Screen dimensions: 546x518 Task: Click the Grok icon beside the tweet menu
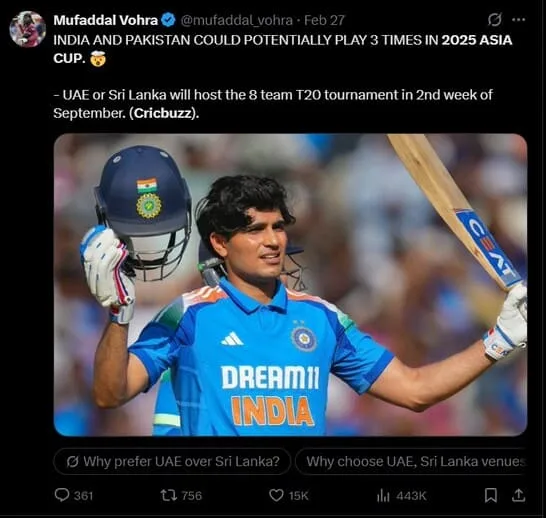494,20
